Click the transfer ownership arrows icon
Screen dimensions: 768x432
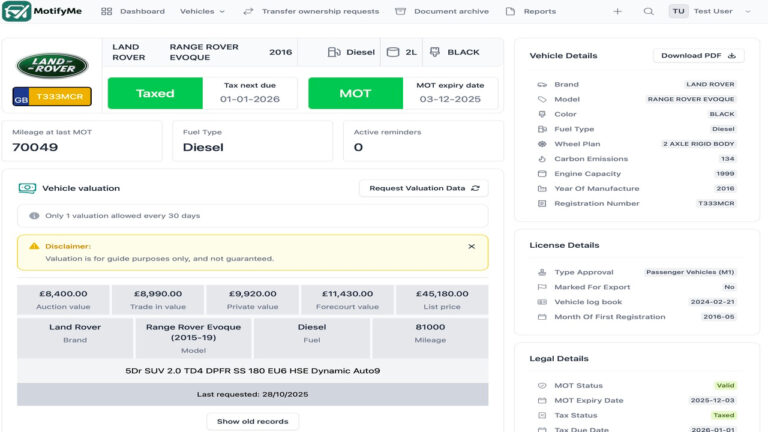pos(248,11)
